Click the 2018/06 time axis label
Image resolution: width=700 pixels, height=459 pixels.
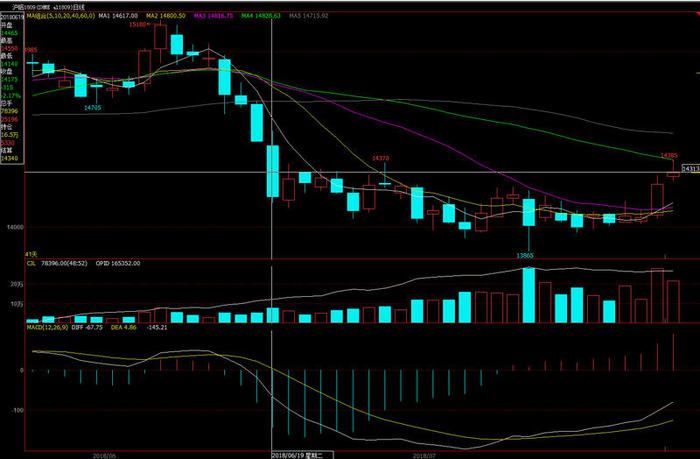coord(104,456)
